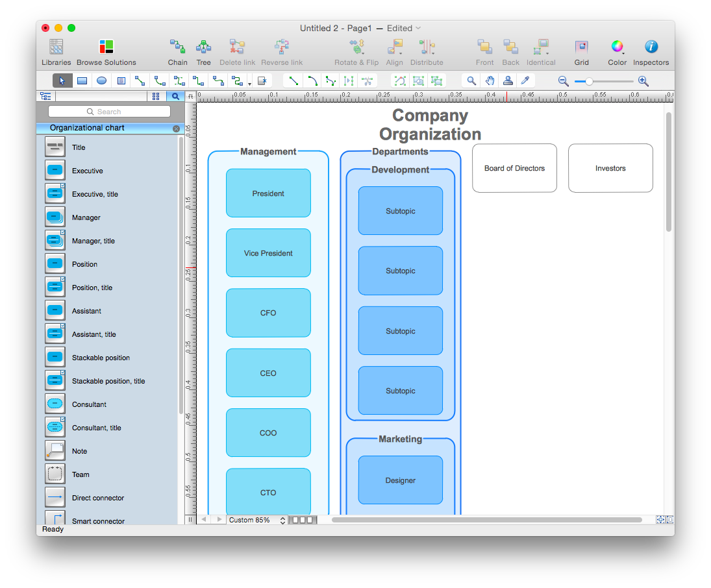This screenshot has width=711, height=588.
Task: Click the Delete link tool
Action: pyautogui.click(x=237, y=53)
